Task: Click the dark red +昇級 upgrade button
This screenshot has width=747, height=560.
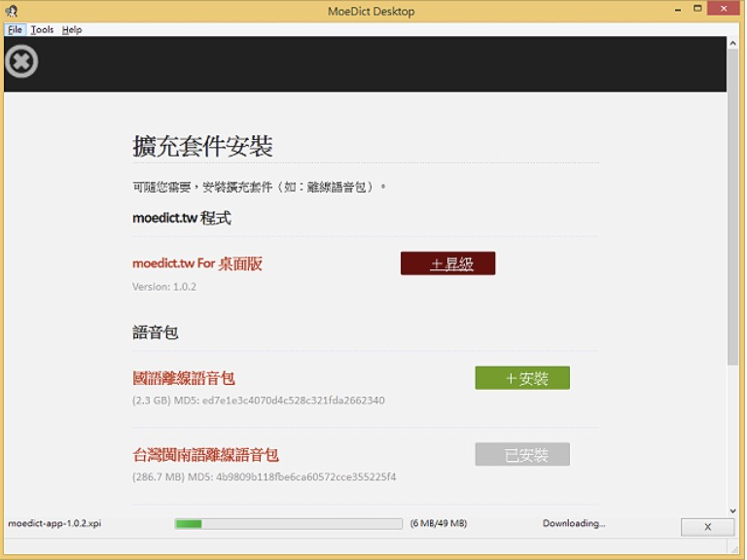Action: 447,263
